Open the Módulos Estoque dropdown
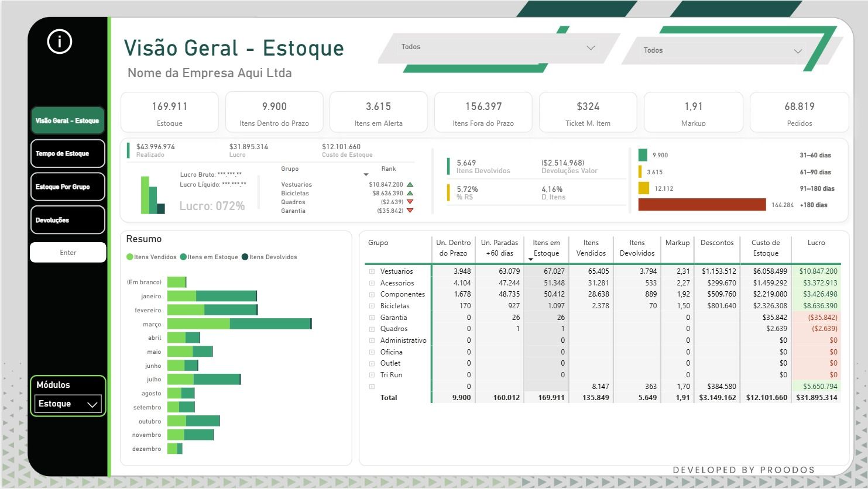The image size is (868, 489). point(67,404)
